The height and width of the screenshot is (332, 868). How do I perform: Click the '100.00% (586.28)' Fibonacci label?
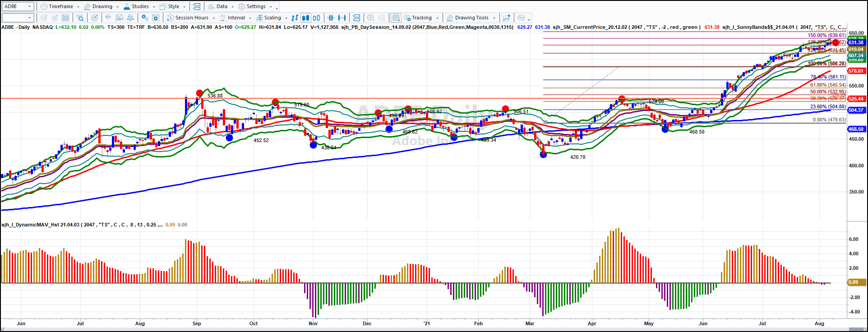pos(826,64)
